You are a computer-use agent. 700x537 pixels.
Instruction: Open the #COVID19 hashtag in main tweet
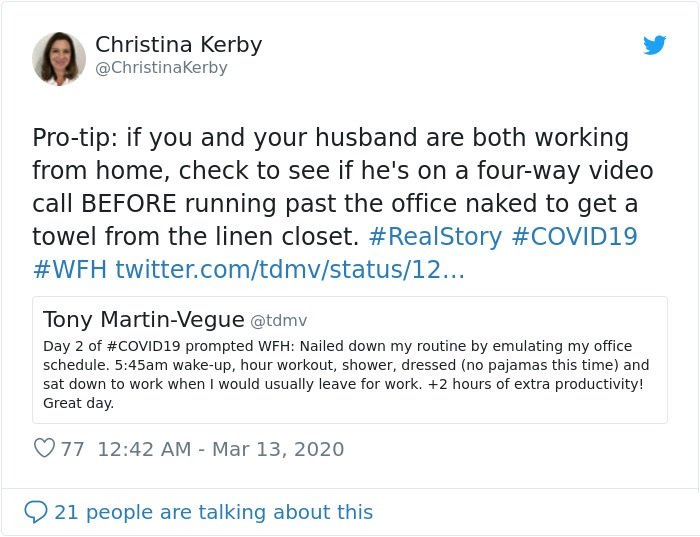(x=575, y=237)
